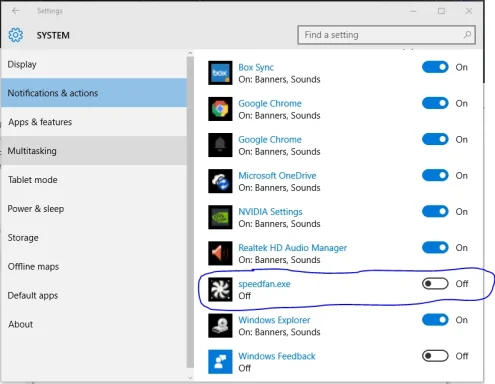Select Notifications & actions in sidebar
Screen dimensions: 495x384
pos(94,93)
